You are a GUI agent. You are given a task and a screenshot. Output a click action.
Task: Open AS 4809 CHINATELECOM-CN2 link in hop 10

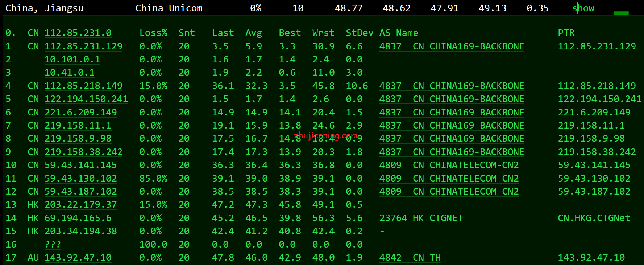[x=449, y=165]
